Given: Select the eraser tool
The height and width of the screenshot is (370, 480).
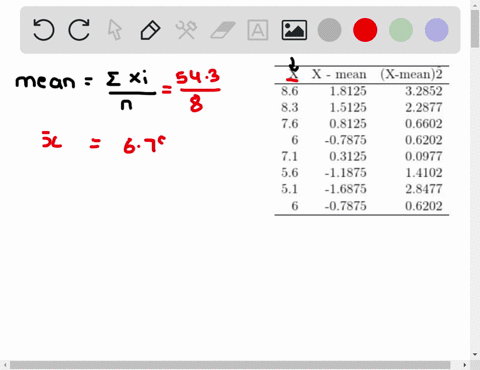Looking at the screenshot, I should point(223,30).
